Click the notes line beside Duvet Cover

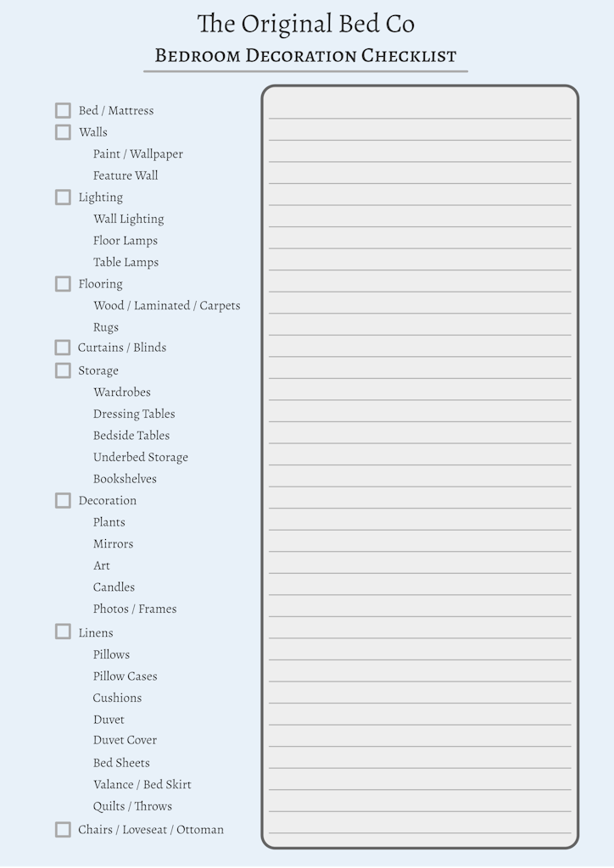pyautogui.click(x=420, y=739)
